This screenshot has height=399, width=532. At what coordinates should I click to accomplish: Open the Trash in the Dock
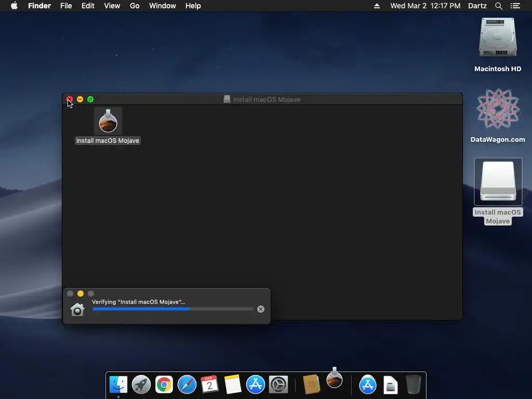point(413,384)
